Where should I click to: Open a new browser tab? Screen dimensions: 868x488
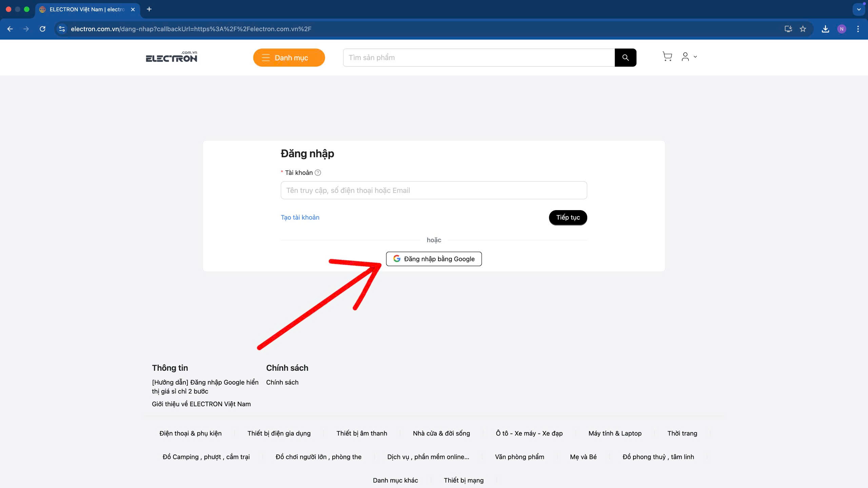(149, 9)
